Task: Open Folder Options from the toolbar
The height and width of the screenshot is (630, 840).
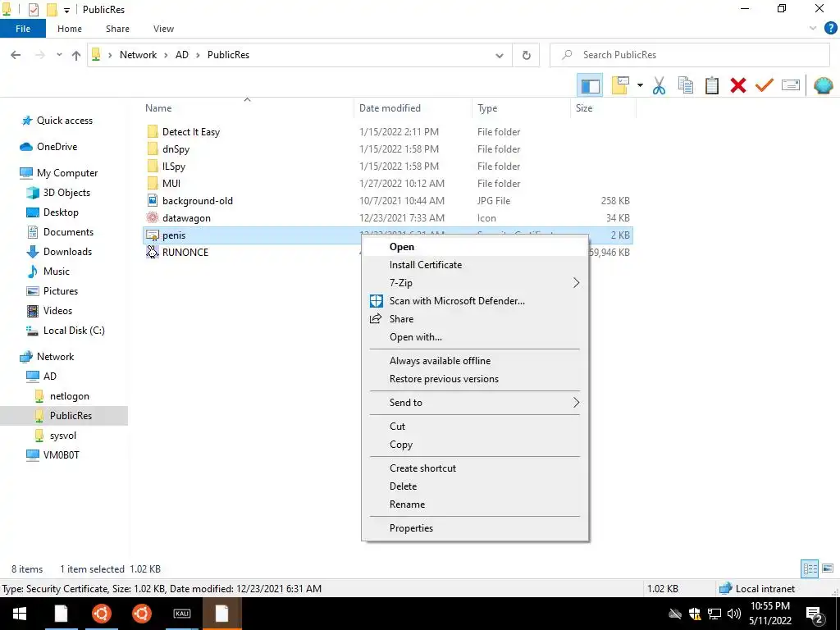Action: tap(620, 85)
